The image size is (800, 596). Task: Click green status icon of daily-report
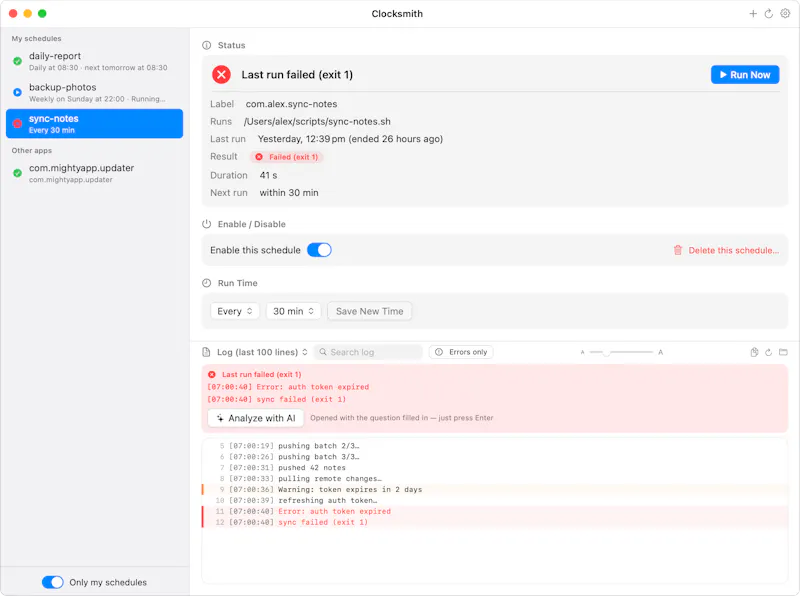17,61
